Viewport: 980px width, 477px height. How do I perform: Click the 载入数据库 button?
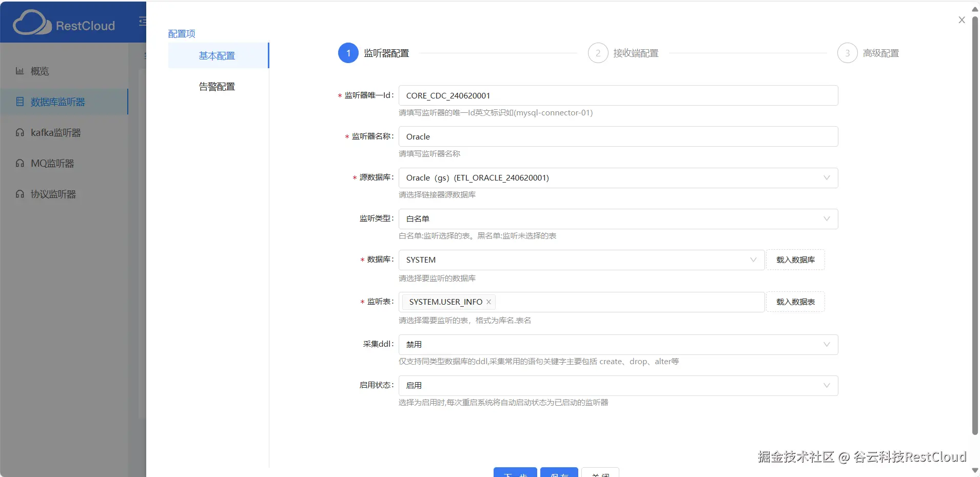click(795, 260)
